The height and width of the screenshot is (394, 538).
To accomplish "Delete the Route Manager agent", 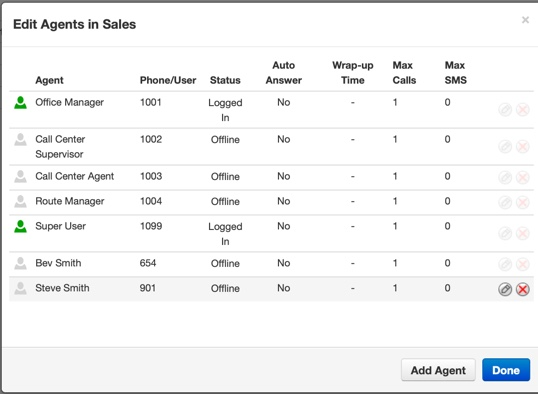I will coord(523,202).
